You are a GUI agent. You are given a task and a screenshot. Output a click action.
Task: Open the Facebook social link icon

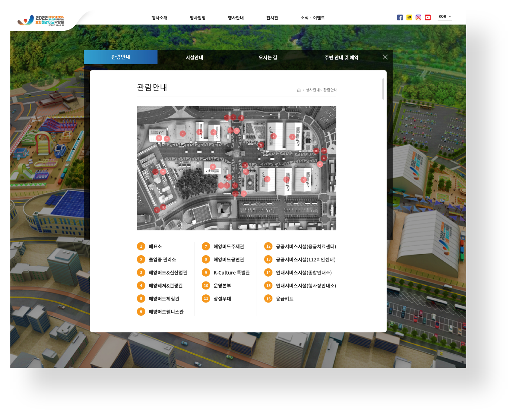(x=400, y=18)
